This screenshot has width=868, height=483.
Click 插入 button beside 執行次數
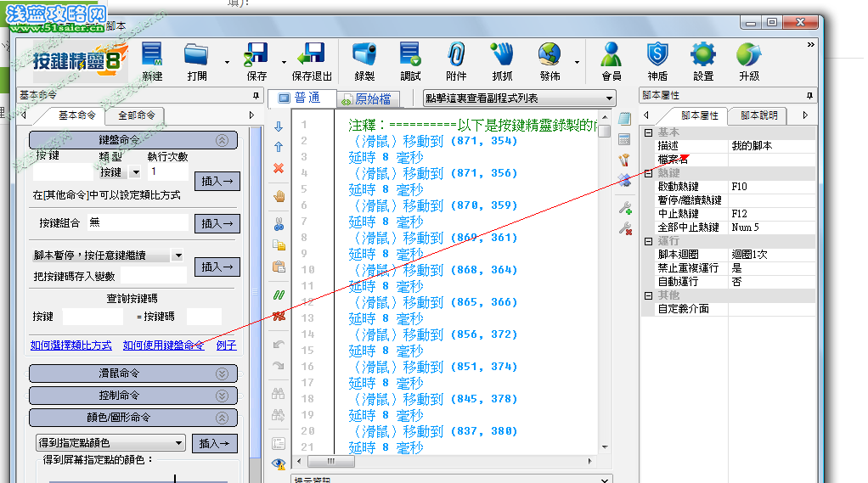217,181
